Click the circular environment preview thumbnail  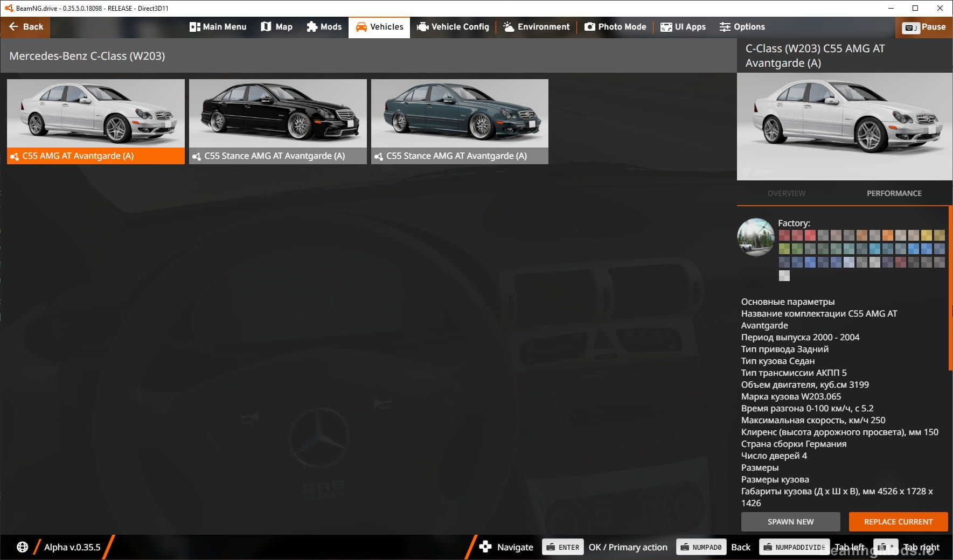pos(756,237)
